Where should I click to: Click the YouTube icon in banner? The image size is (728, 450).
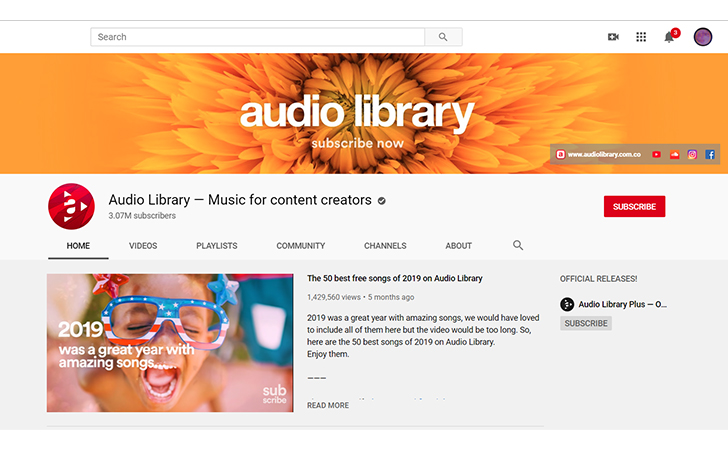[656, 155]
